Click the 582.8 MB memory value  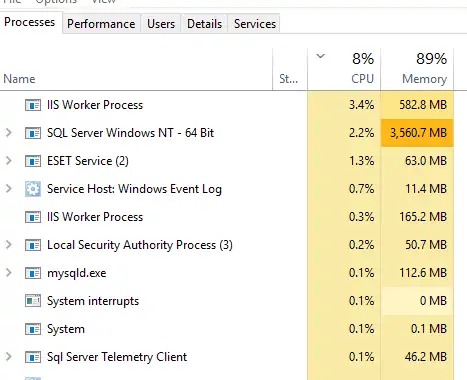(x=423, y=105)
